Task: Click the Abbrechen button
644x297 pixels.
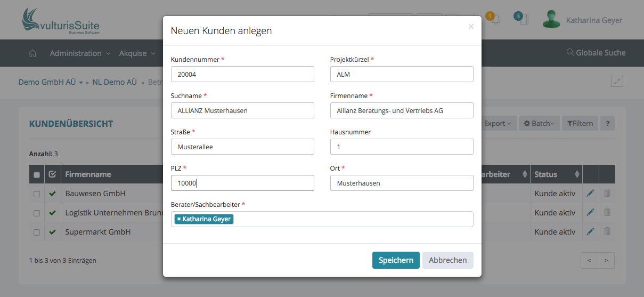Action: pyautogui.click(x=447, y=260)
